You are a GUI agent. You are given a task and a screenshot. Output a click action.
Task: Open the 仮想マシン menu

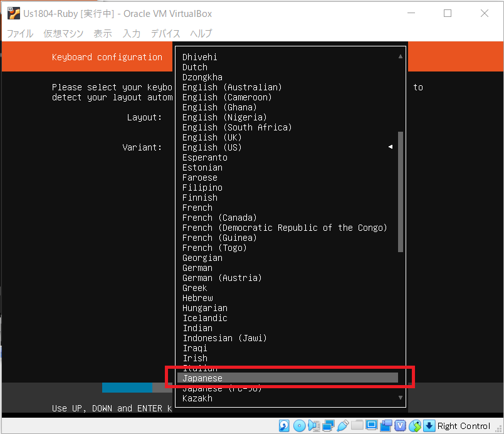point(63,33)
